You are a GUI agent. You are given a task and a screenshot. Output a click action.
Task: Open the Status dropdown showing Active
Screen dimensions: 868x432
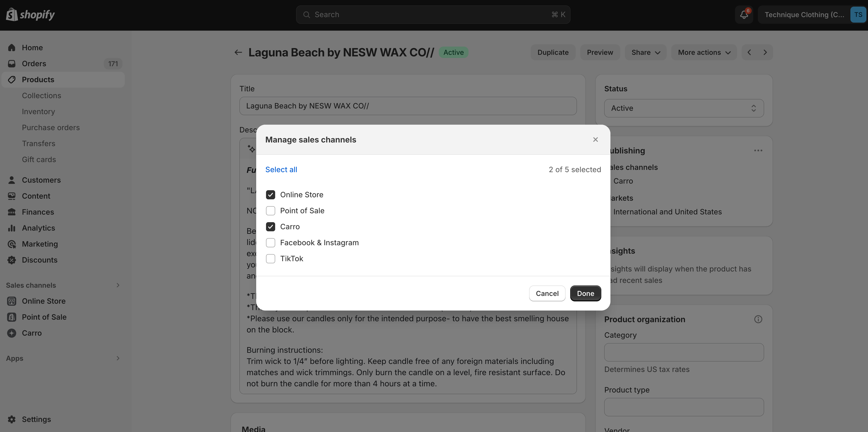point(684,108)
